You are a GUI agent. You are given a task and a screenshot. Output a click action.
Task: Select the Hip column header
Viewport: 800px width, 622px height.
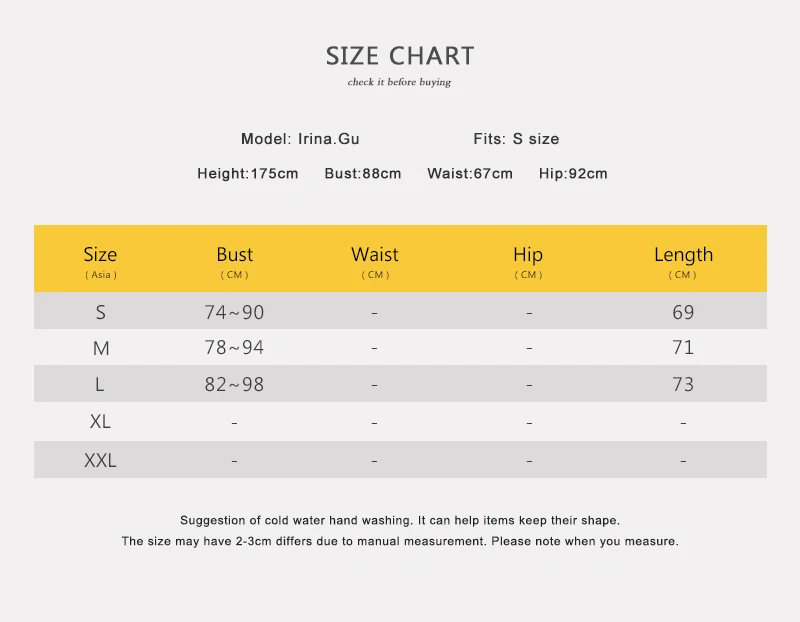point(528,262)
